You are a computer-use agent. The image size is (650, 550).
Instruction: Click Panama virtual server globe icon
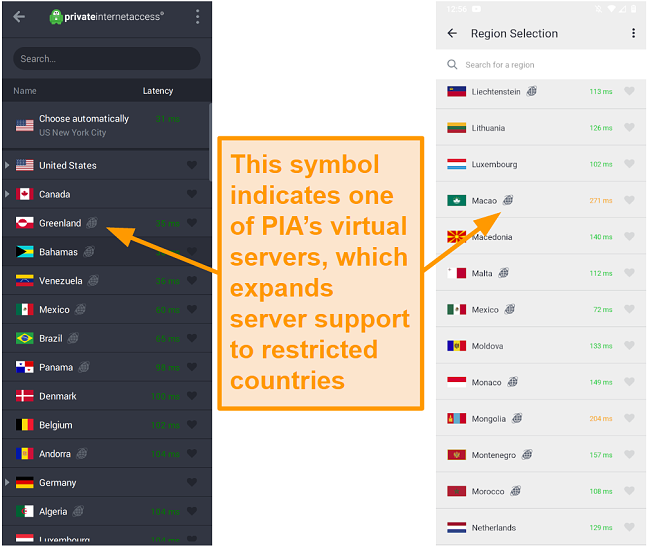pos(84,367)
